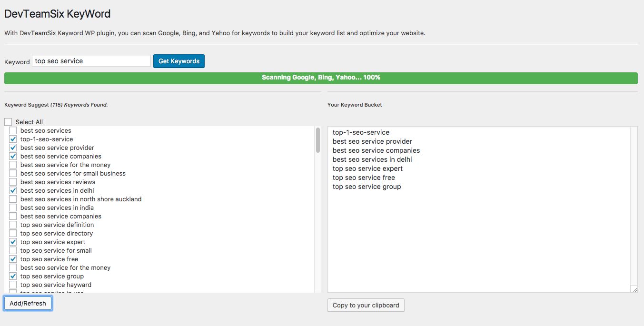Uncheck 'top seo service expert' checkbox

coord(13,242)
